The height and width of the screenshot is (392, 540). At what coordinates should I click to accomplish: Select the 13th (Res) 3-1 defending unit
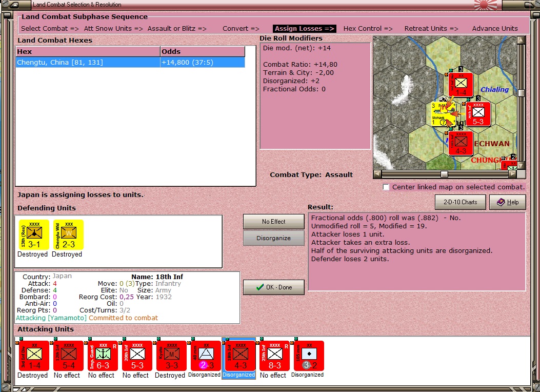coord(34,234)
